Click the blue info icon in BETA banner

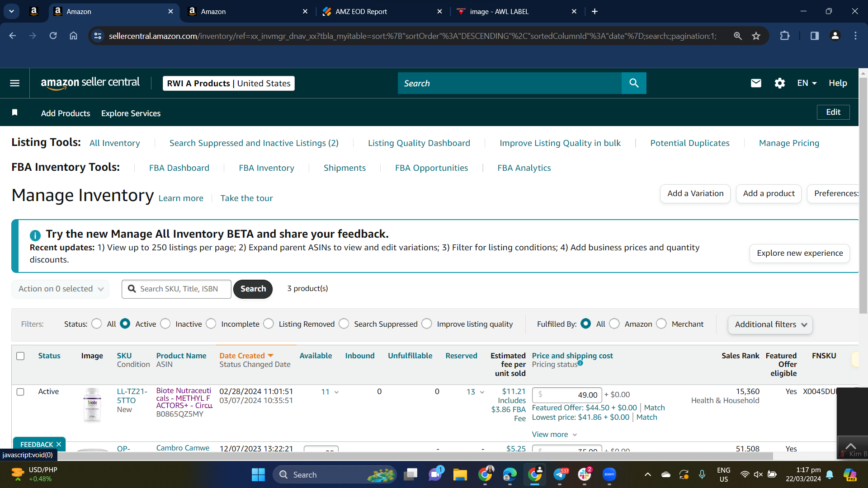click(35, 235)
